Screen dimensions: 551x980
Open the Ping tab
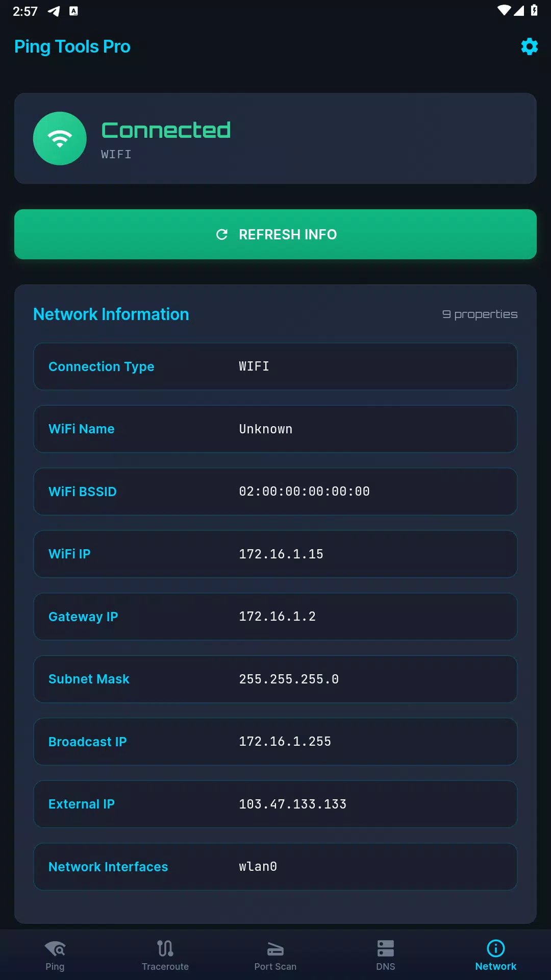click(x=55, y=955)
